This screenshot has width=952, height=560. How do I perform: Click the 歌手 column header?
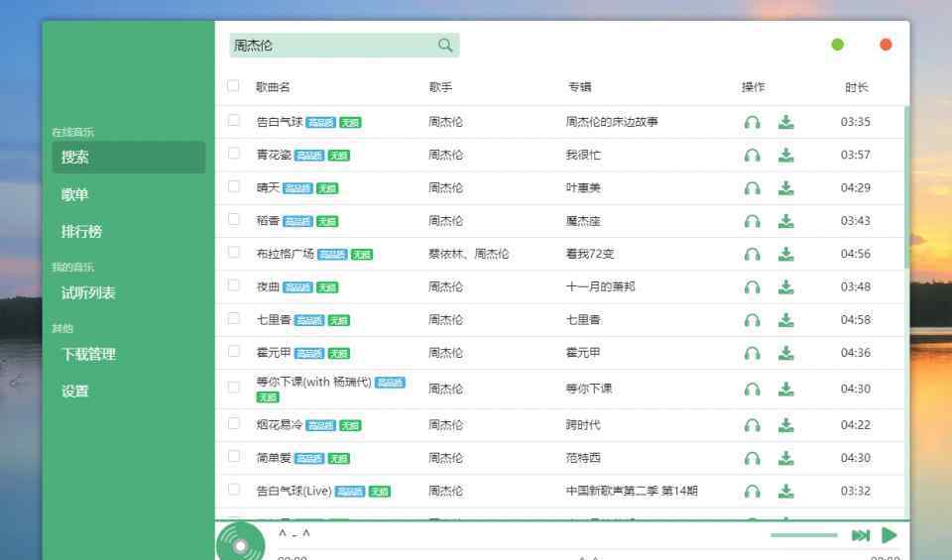tap(440, 87)
